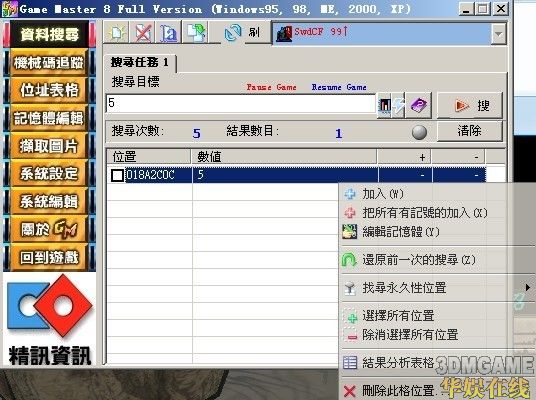The image size is (536, 400).
Task: Click the 清除 clear button
Action: pos(470,131)
